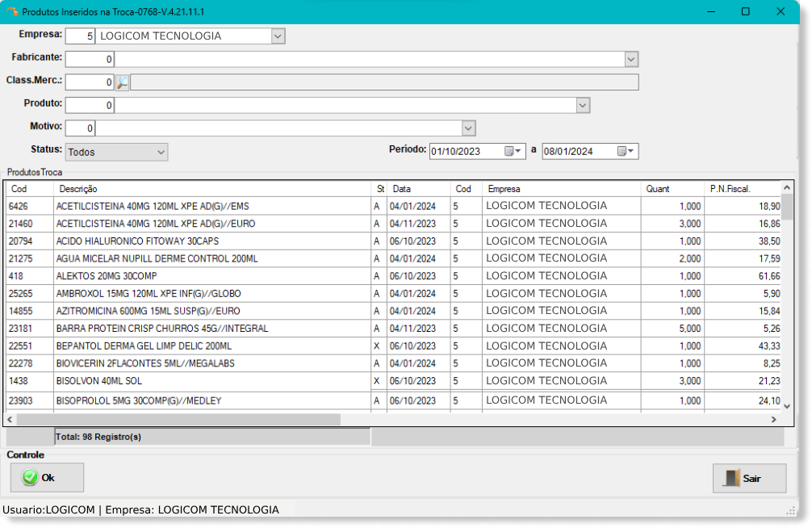Open the Motivo dropdown

click(468, 128)
